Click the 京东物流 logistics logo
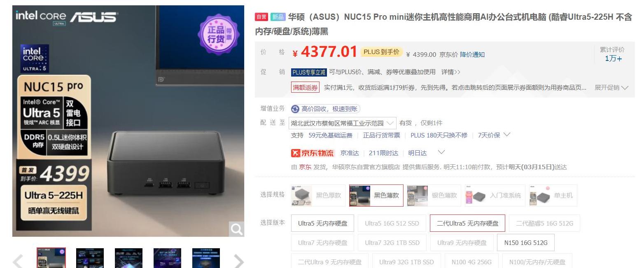 313,153
